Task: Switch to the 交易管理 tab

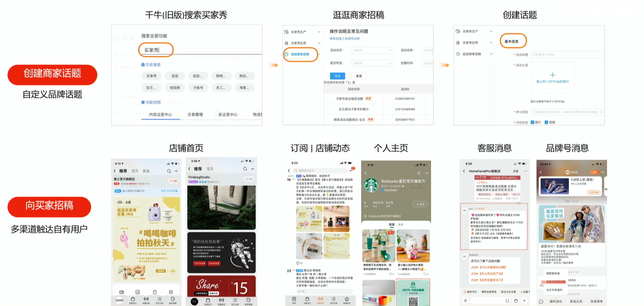Action: pyautogui.click(x=195, y=114)
